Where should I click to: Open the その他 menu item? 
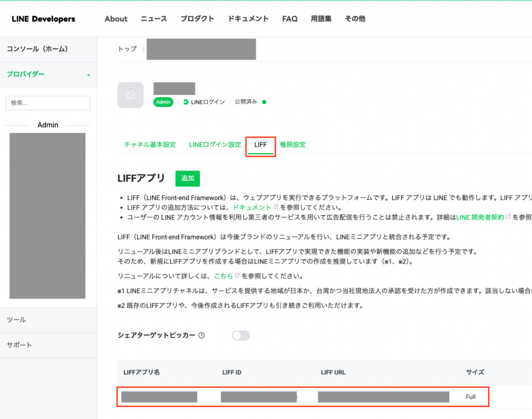[x=355, y=19]
